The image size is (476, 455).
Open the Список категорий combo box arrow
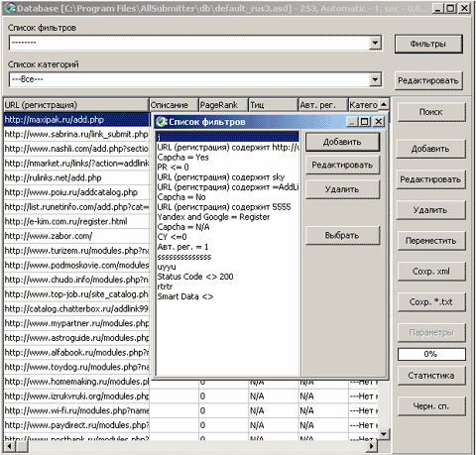[375, 79]
